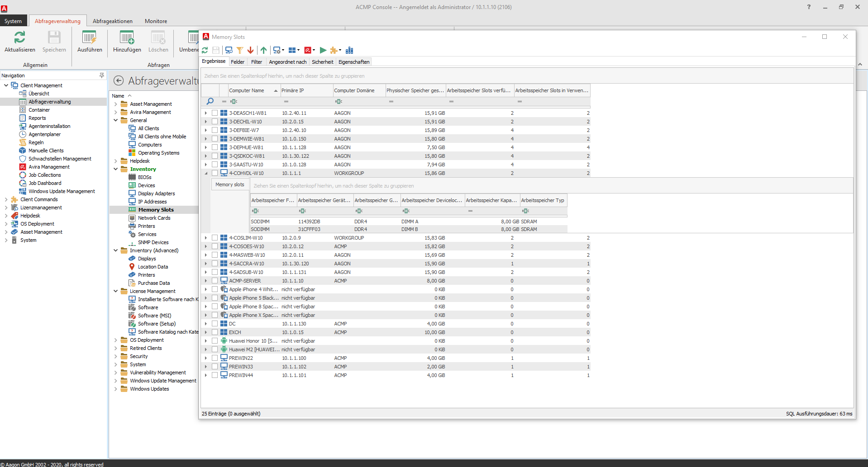Image resolution: width=868 pixels, height=467 pixels.
Task: Open the Windows tiles icon dropdown
Action: click(x=299, y=50)
